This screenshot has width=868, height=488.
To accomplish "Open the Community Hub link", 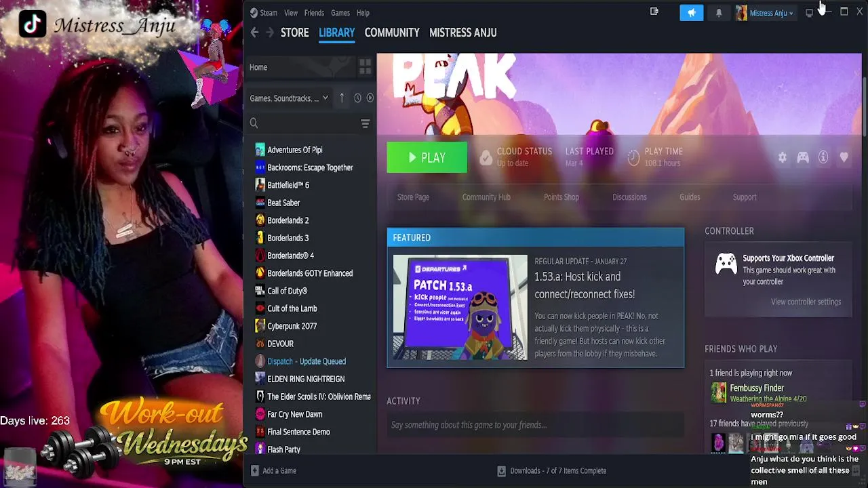I will [x=486, y=197].
